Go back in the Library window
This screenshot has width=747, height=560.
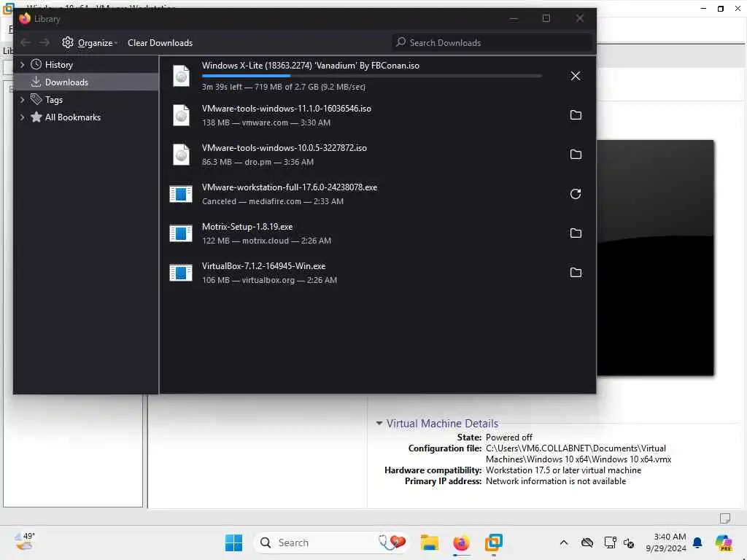26,43
